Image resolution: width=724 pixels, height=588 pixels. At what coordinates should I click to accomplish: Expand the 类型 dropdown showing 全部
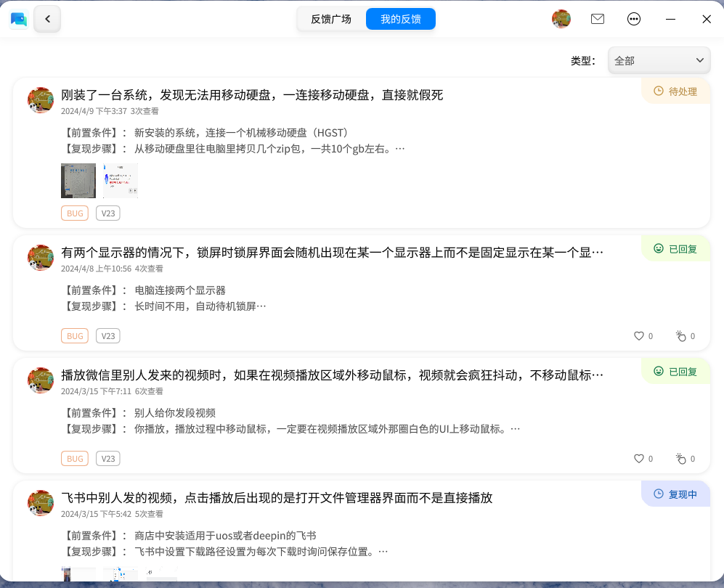point(659,60)
